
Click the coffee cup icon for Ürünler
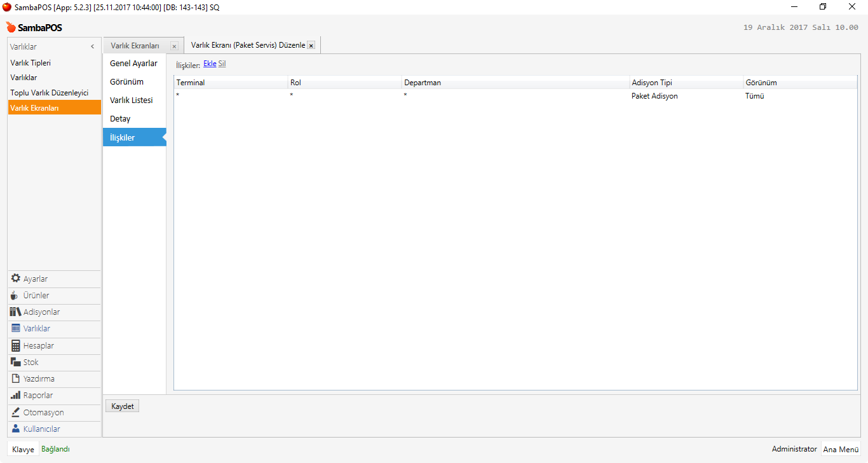coord(15,295)
